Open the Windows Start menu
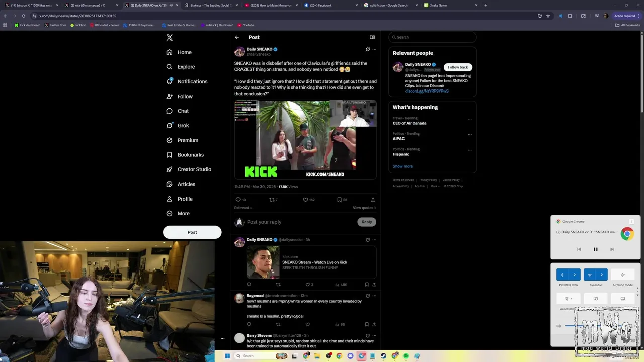 click(x=227, y=356)
